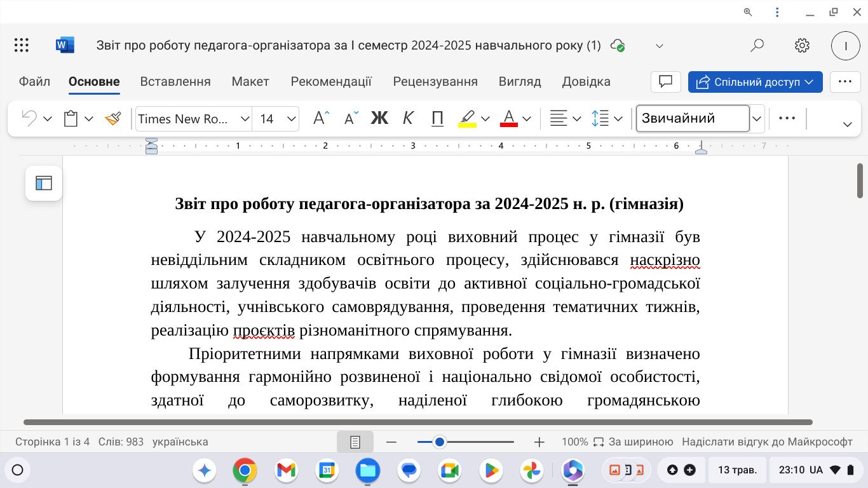Open the account profile circle
The image size is (868, 488).
pyautogui.click(x=846, y=46)
